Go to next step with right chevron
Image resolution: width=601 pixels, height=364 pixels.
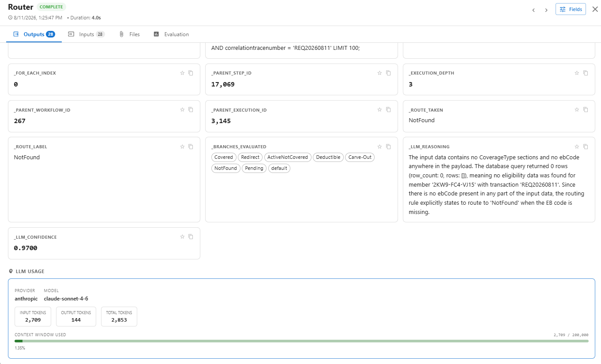coord(546,10)
